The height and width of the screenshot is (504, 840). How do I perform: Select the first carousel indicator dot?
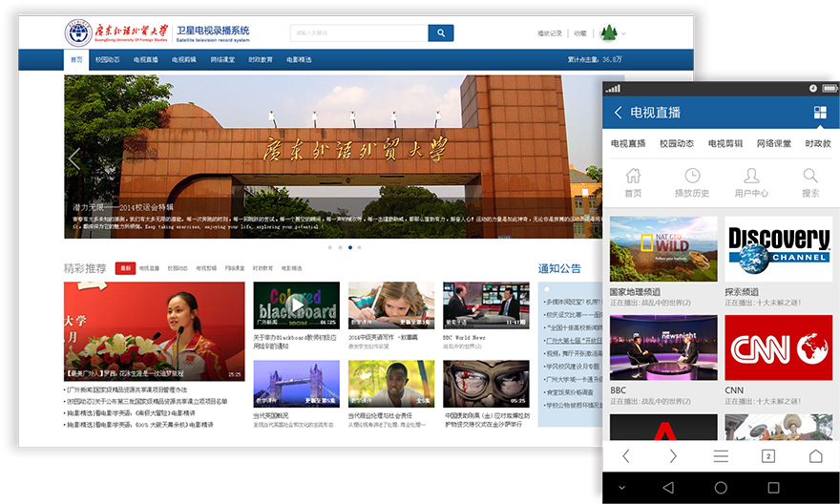tap(330, 247)
